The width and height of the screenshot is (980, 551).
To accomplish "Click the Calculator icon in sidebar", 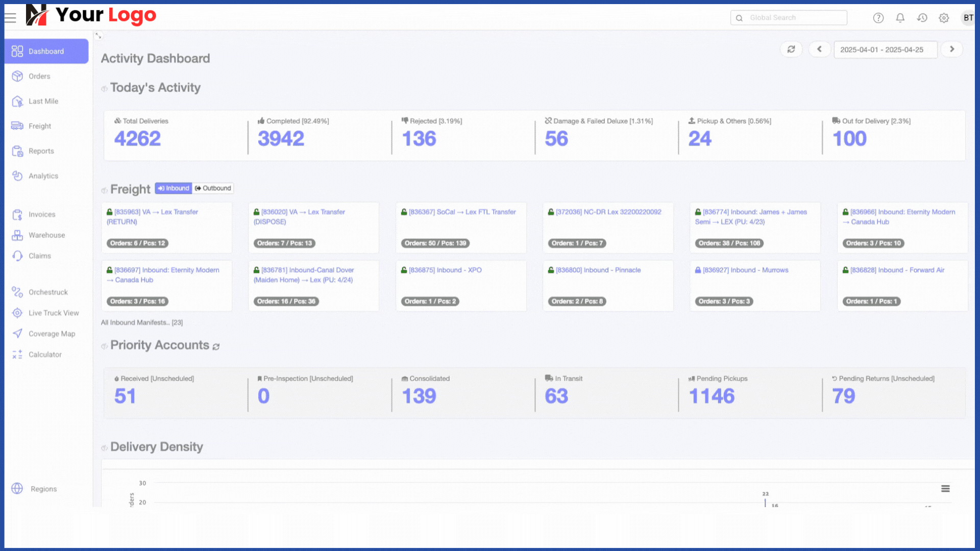I will 17,355.
